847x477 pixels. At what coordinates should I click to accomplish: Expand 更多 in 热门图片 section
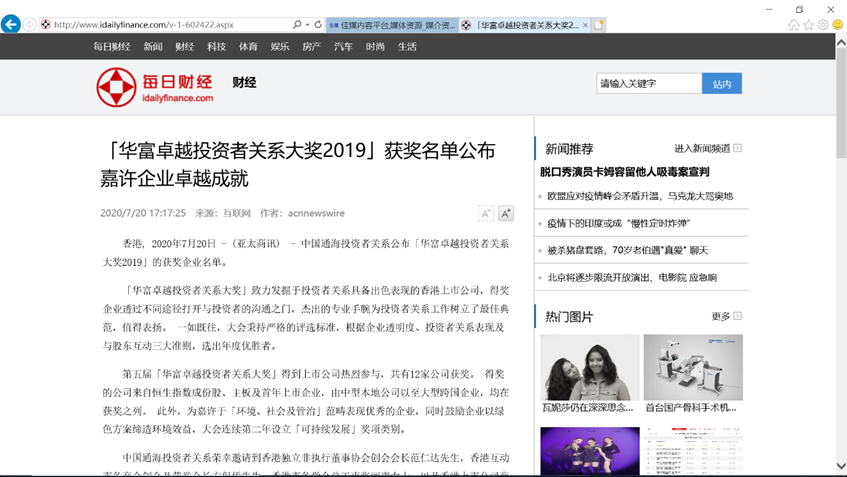(737, 316)
